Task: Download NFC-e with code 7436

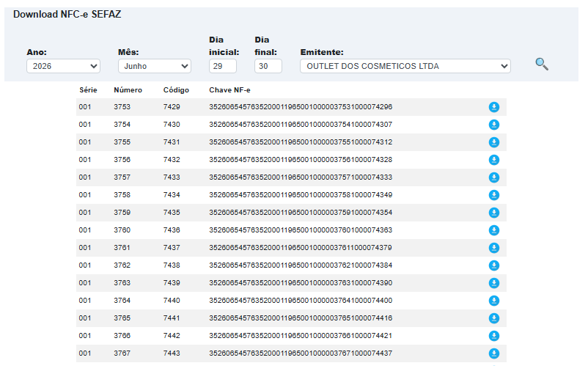Action: (x=494, y=230)
